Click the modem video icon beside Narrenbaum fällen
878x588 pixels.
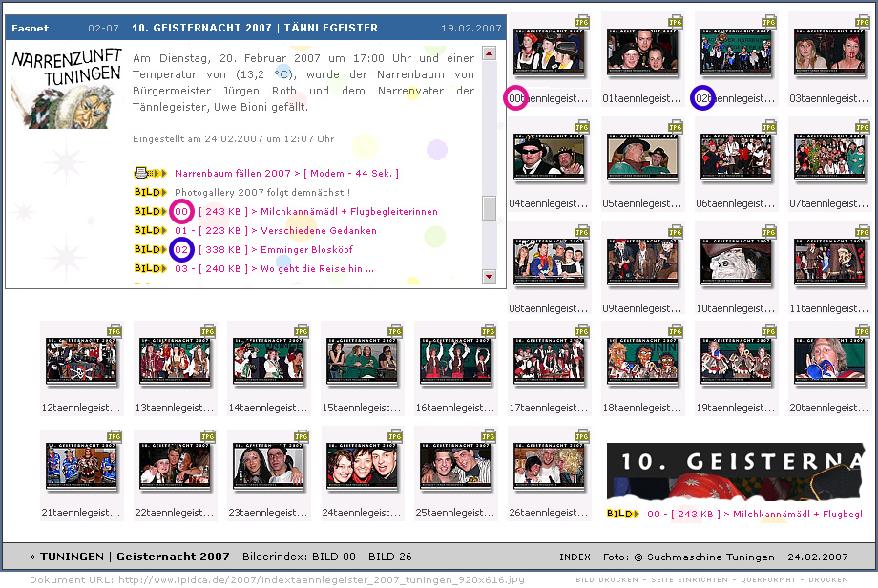tap(150, 174)
